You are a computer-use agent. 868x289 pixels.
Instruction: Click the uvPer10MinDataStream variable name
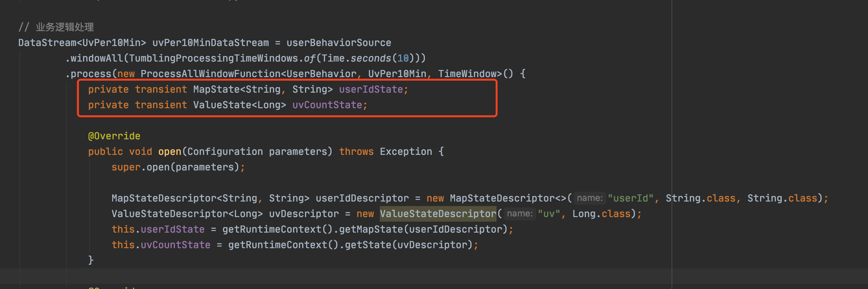[x=210, y=43]
